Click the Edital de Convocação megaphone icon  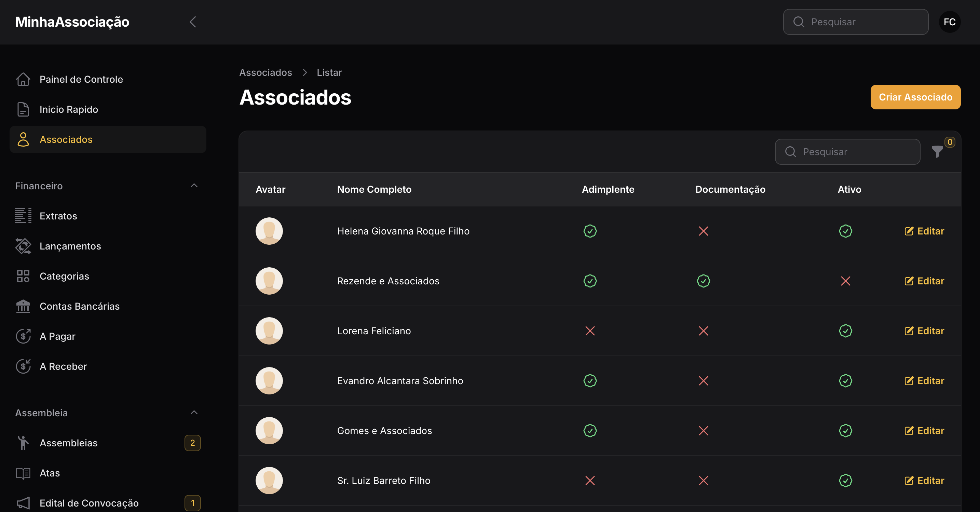tap(23, 503)
